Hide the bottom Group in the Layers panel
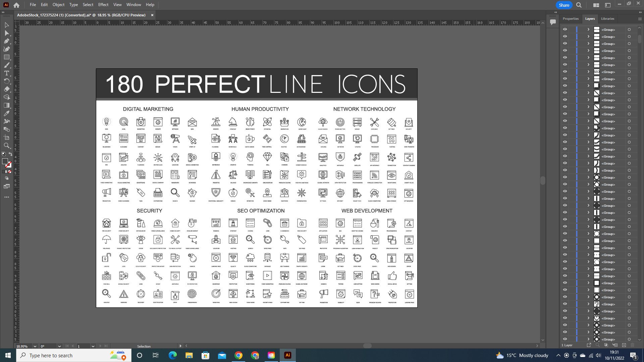This screenshot has width=644, height=362. coord(565,339)
